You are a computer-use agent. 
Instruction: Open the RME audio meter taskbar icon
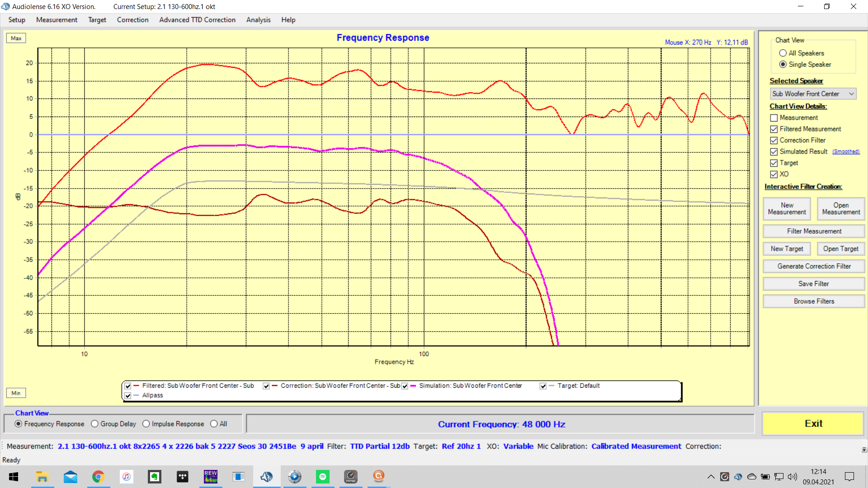tap(351, 476)
